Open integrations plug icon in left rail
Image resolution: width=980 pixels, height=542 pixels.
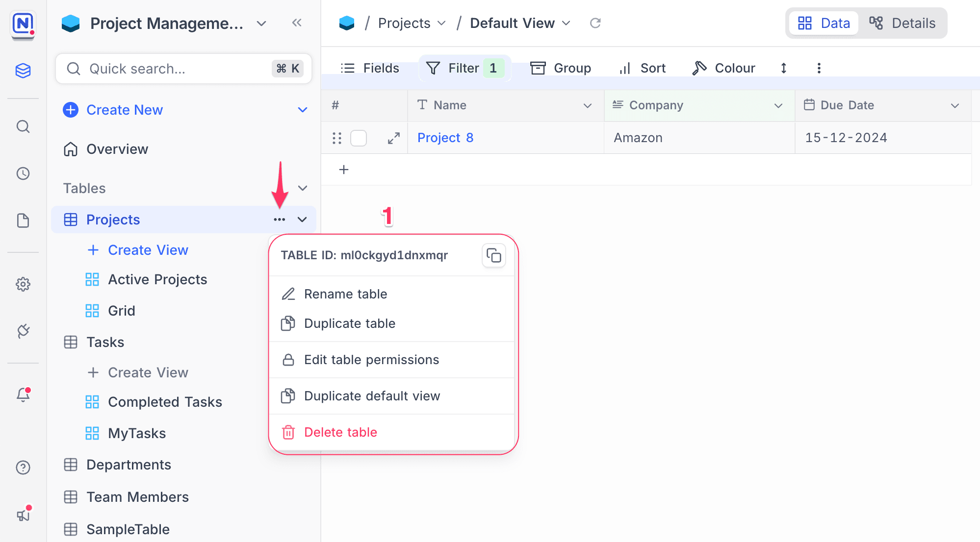[x=23, y=331]
